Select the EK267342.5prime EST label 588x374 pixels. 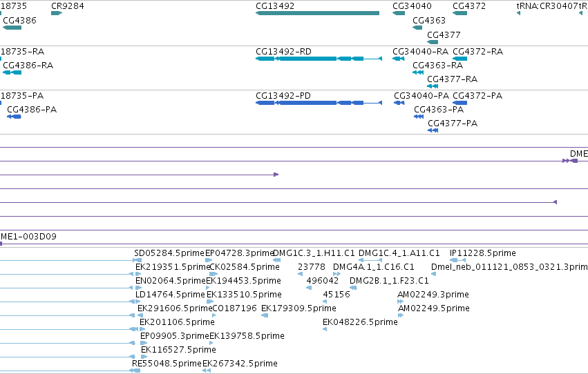point(240,364)
